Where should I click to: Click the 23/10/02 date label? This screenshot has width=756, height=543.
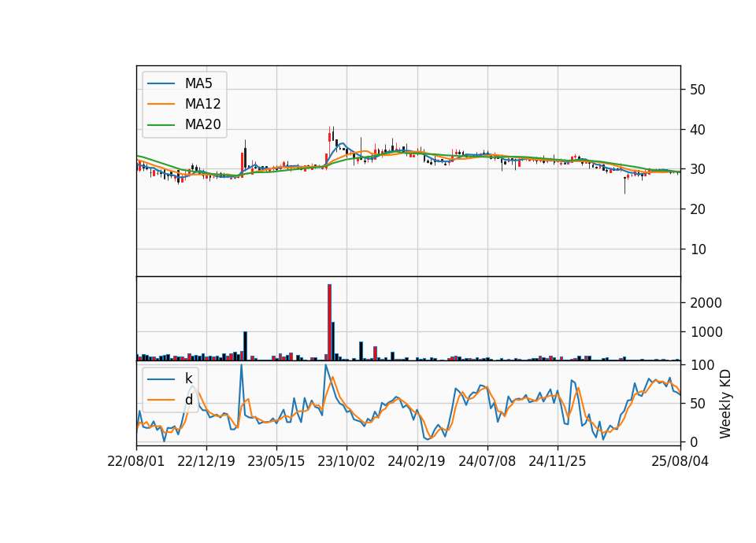click(x=346, y=461)
